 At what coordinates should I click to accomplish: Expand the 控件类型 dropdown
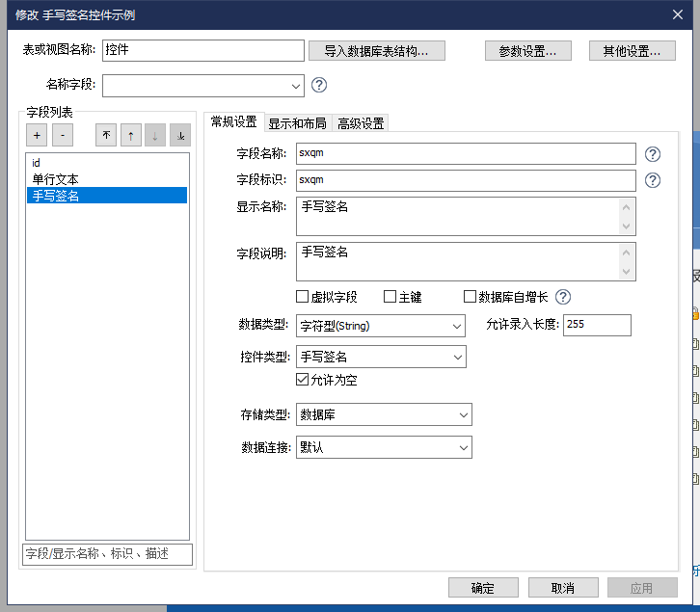tap(382, 357)
